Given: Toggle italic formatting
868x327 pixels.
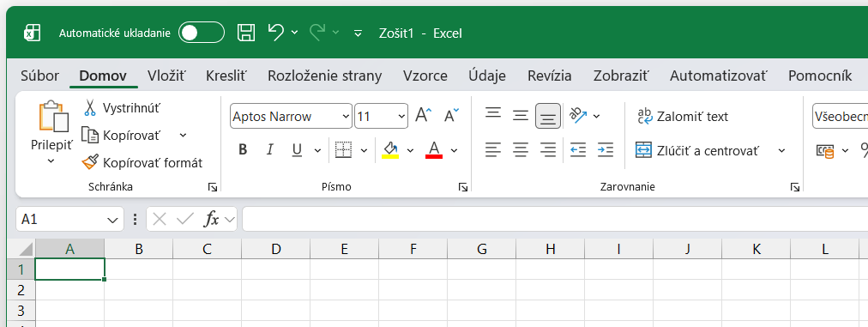Looking at the screenshot, I should (269, 149).
